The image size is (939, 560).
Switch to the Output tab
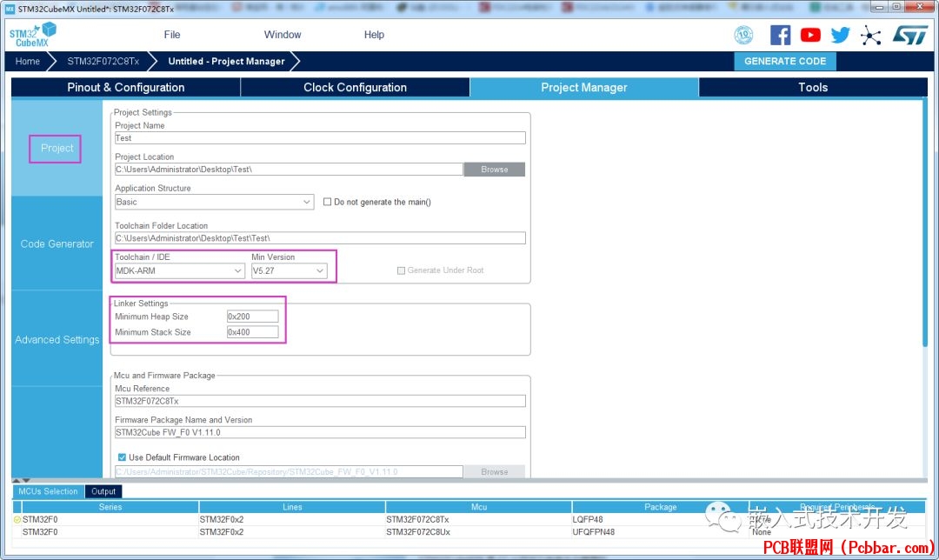tap(103, 491)
